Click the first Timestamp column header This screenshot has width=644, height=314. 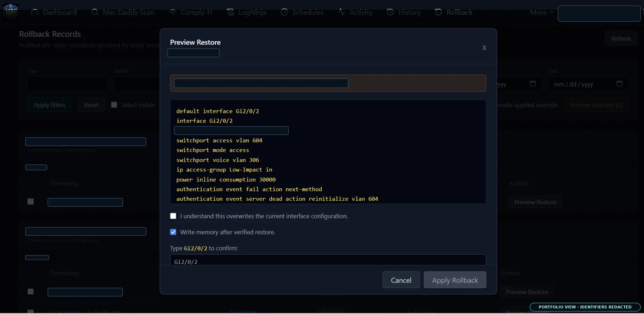point(64,183)
